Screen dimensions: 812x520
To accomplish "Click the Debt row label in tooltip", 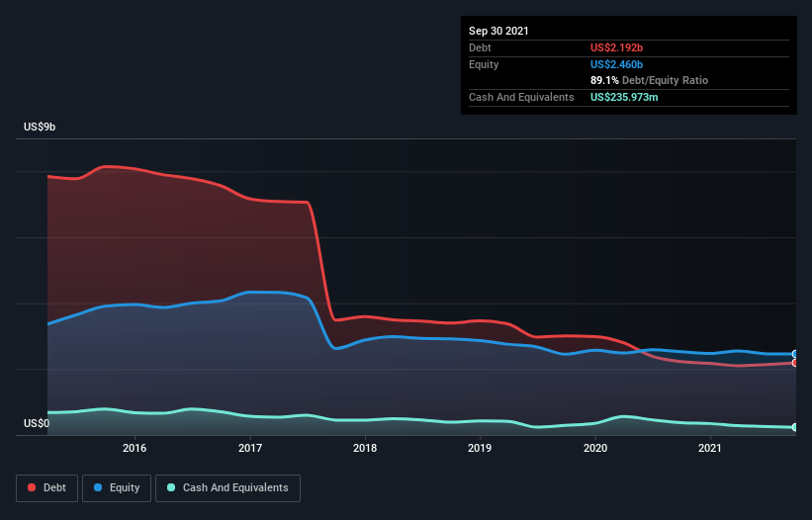I will coord(480,47).
